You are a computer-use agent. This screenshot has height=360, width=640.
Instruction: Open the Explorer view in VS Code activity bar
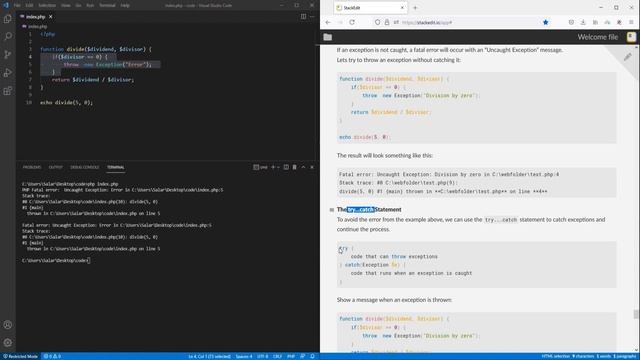tap(8, 18)
